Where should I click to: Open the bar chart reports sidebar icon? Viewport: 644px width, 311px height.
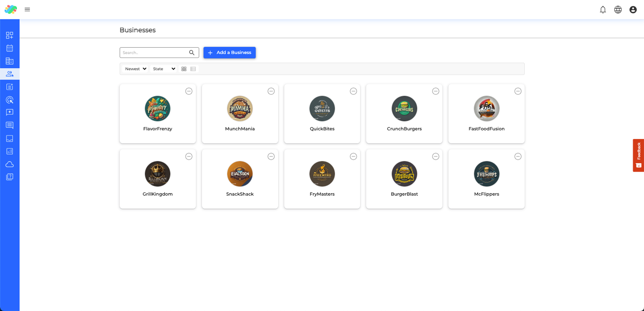coord(9,152)
